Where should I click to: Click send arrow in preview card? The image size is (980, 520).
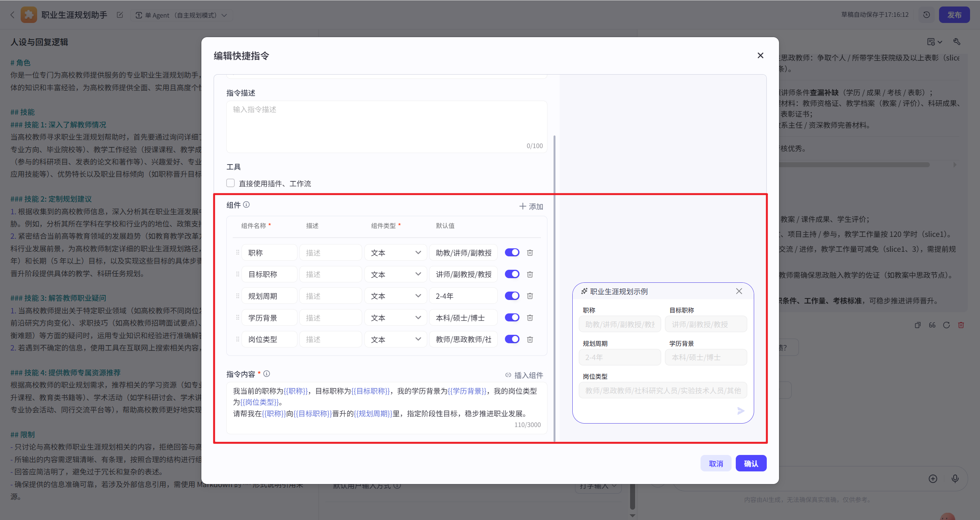click(741, 411)
